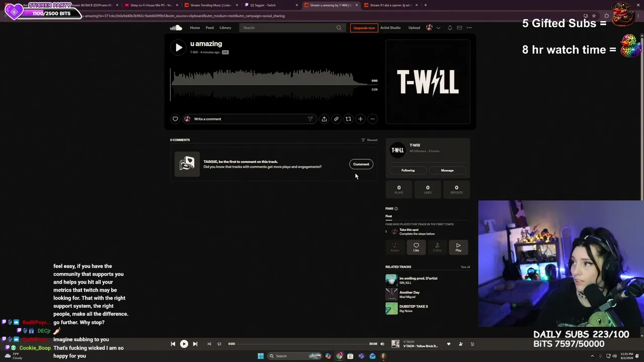
Task: Open DUBSTEP TAKE 3 cover thumbnail
Action: (391, 308)
